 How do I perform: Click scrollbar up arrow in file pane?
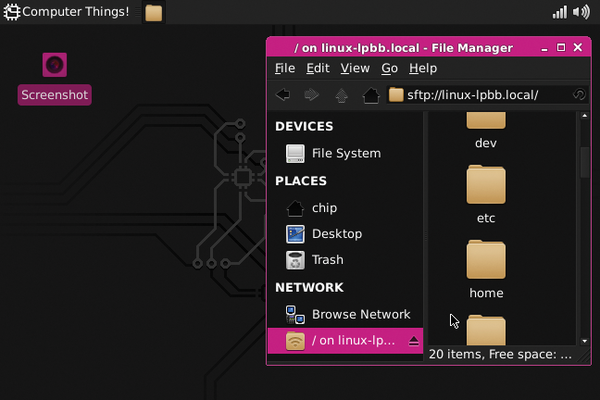click(584, 116)
